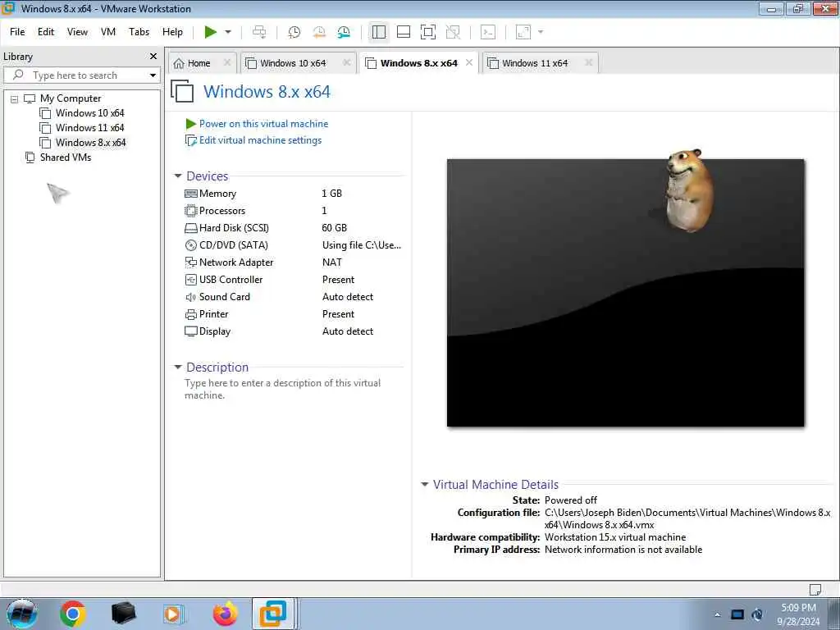Click the VM screen preview thumbnail
The height and width of the screenshot is (630, 840).
coord(626,293)
